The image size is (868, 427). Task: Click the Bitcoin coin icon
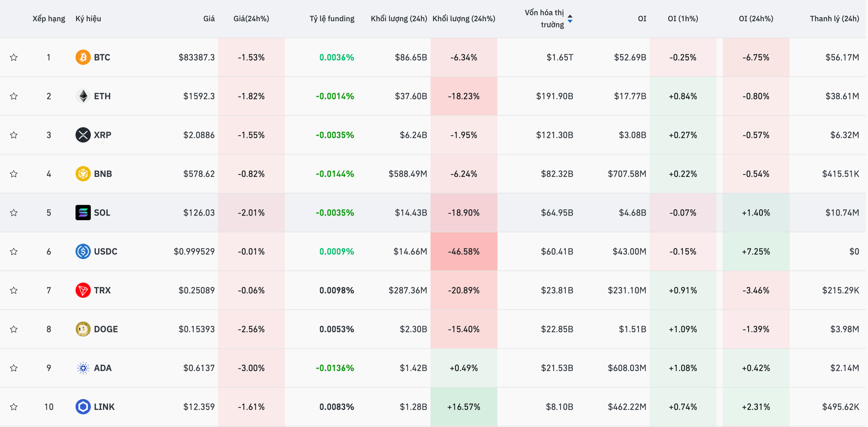click(83, 57)
